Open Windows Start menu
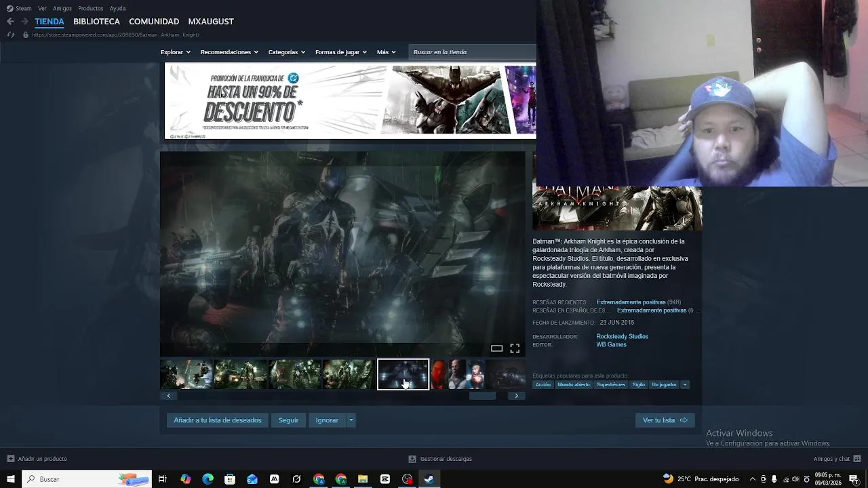This screenshot has height=488, width=868. point(10,479)
